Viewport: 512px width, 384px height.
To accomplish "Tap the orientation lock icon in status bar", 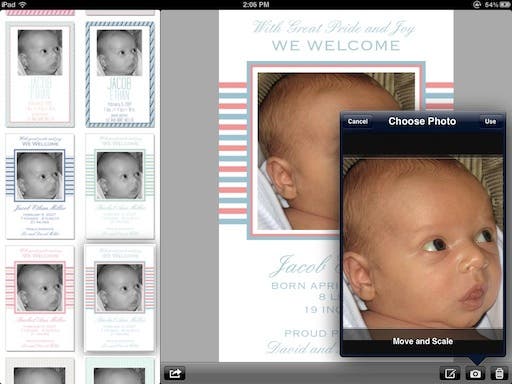I will point(477,4).
